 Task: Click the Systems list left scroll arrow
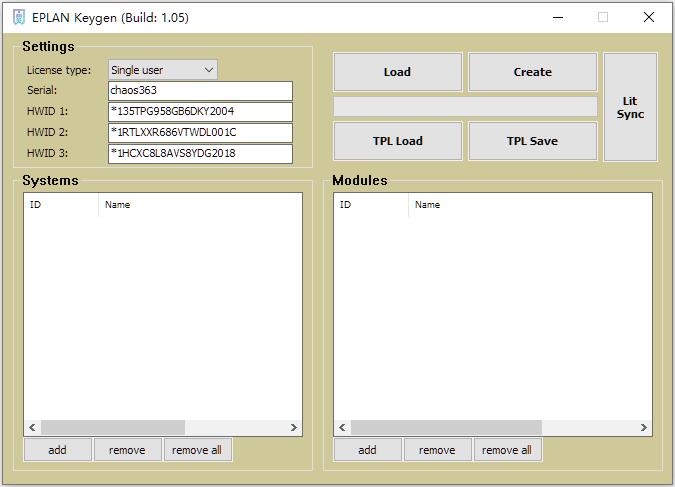tap(32, 428)
